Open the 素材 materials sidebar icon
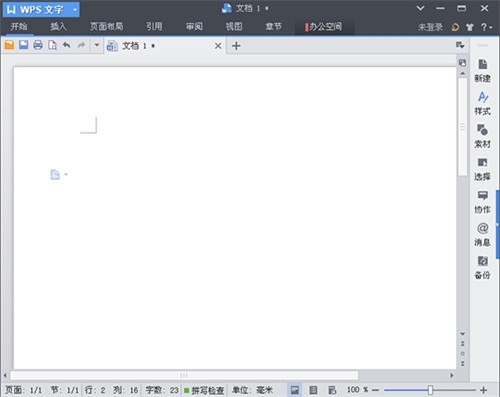The height and width of the screenshot is (397, 500). click(482, 136)
